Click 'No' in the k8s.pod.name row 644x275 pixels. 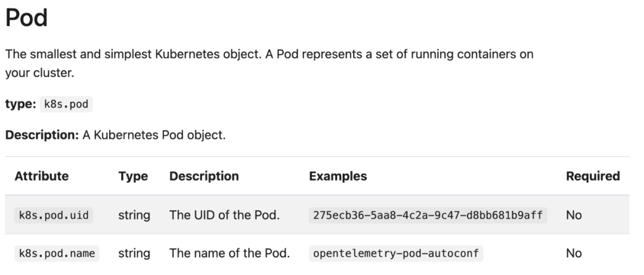click(x=574, y=254)
